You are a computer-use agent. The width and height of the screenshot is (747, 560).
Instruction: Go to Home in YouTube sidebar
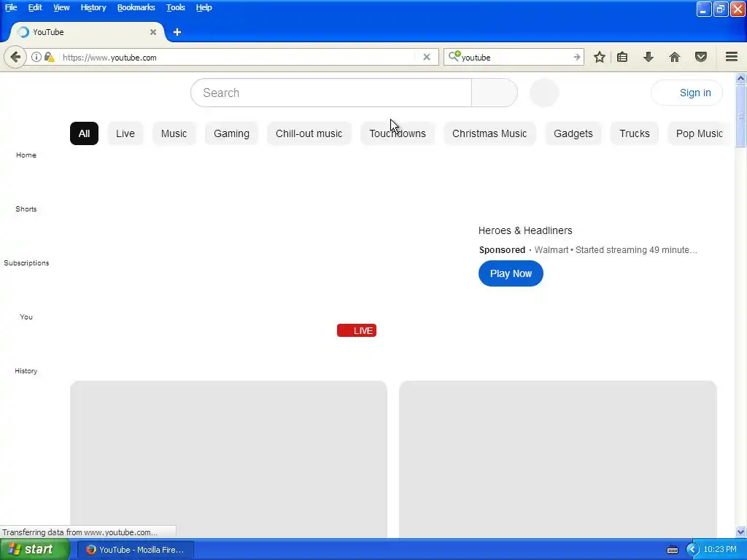[26, 155]
